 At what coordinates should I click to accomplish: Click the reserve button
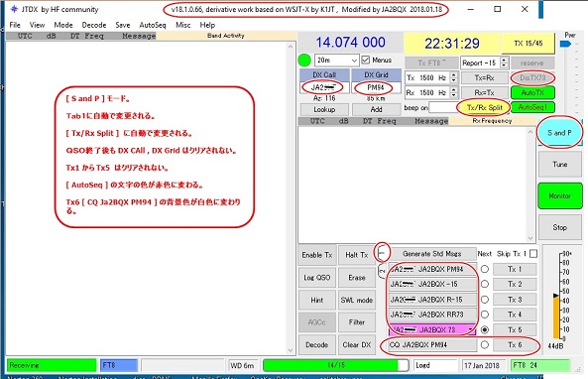pos(532,63)
